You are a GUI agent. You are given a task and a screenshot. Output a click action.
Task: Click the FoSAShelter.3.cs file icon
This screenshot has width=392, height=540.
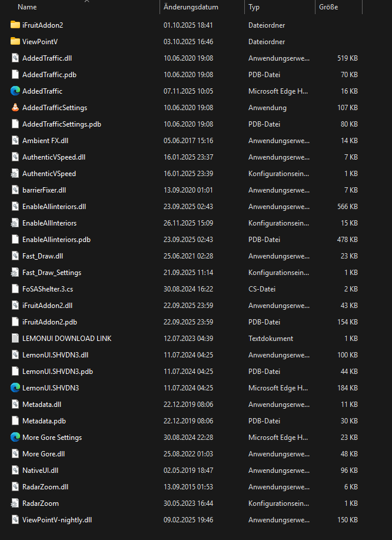click(15, 289)
